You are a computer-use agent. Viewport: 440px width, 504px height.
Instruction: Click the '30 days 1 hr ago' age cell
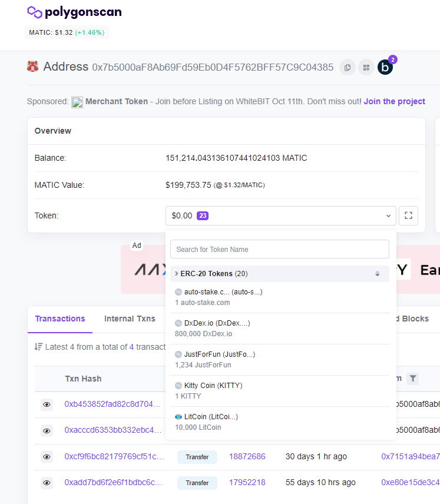click(x=316, y=456)
